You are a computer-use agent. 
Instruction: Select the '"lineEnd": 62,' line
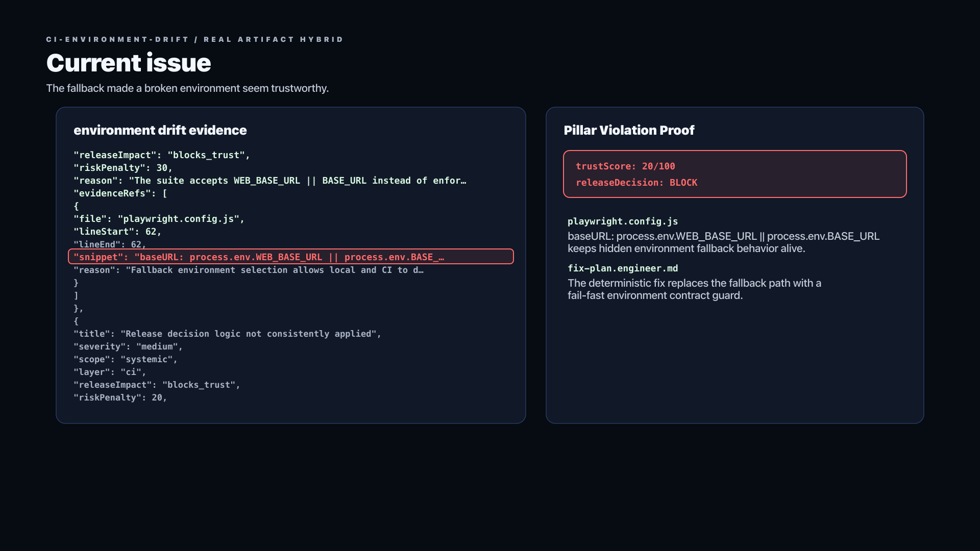[110, 244]
